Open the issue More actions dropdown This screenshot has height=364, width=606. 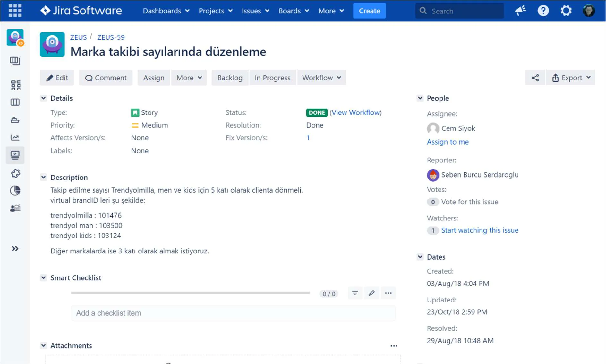point(189,78)
